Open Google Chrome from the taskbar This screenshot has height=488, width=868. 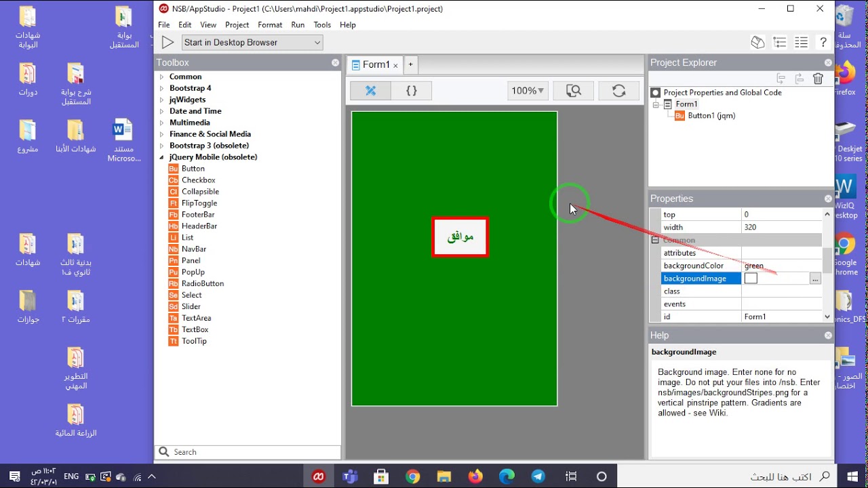pos(413,476)
